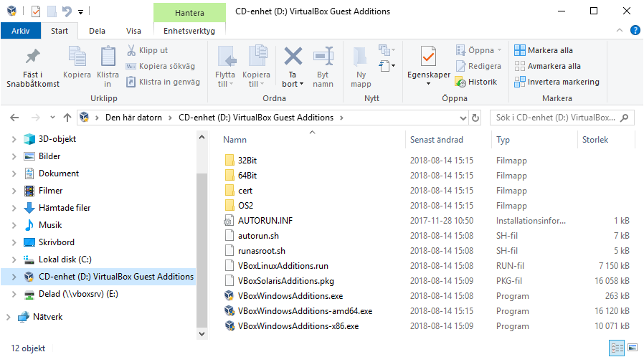Switch to large icons view layout
This screenshot has height=357, width=644.
click(633, 348)
